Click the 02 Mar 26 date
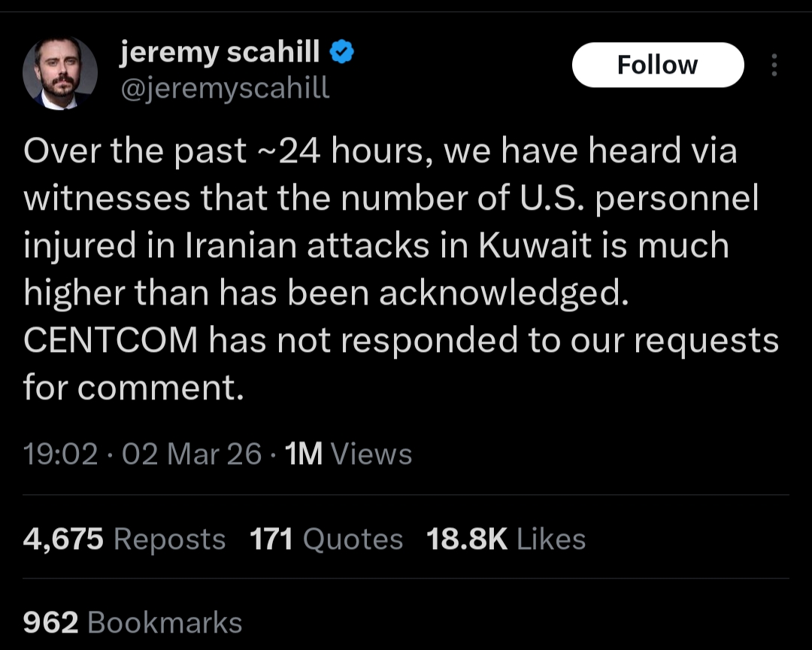 click(x=191, y=454)
